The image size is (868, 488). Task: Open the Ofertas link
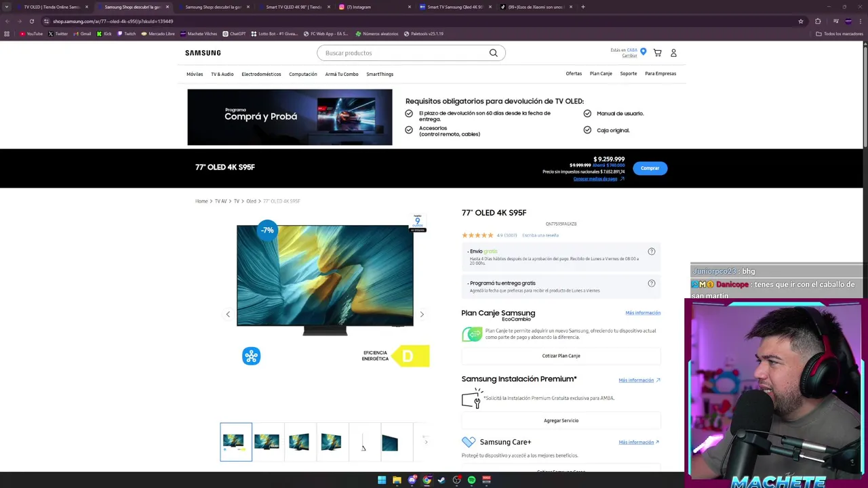click(574, 73)
